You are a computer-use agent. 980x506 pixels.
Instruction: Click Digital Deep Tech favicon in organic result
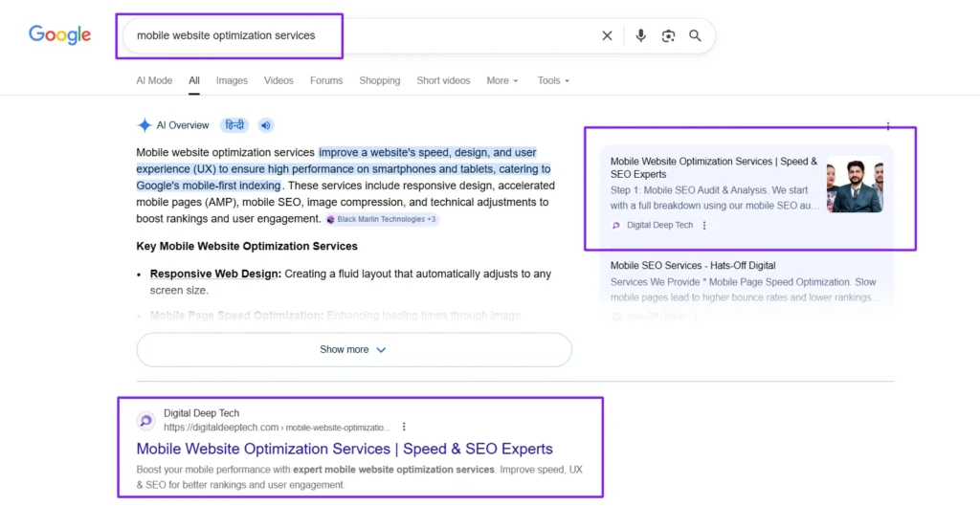click(x=145, y=421)
